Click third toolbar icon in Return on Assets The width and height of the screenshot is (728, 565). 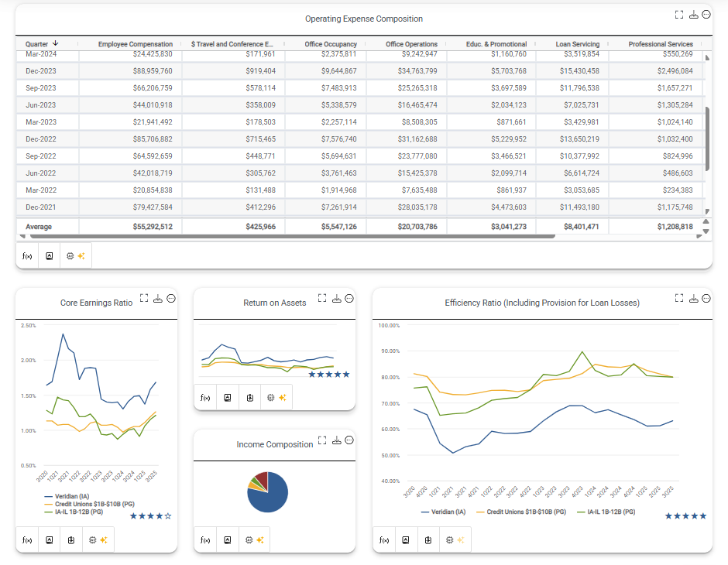(x=250, y=398)
